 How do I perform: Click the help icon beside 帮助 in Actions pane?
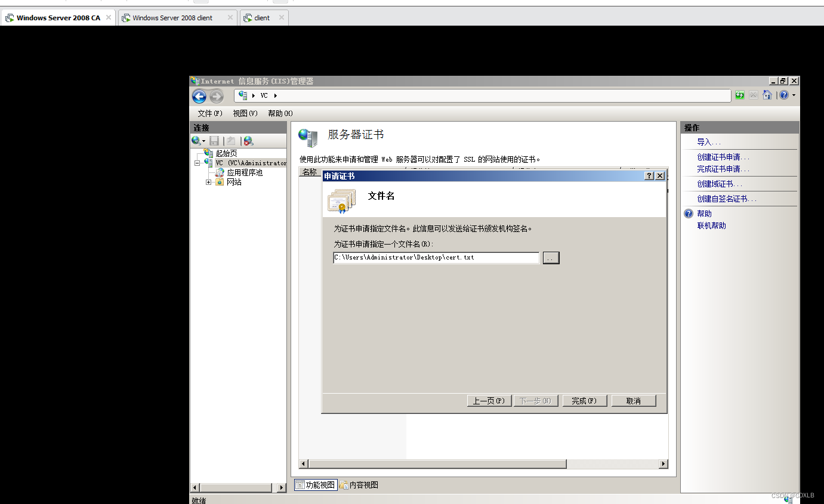(x=689, y=214)
